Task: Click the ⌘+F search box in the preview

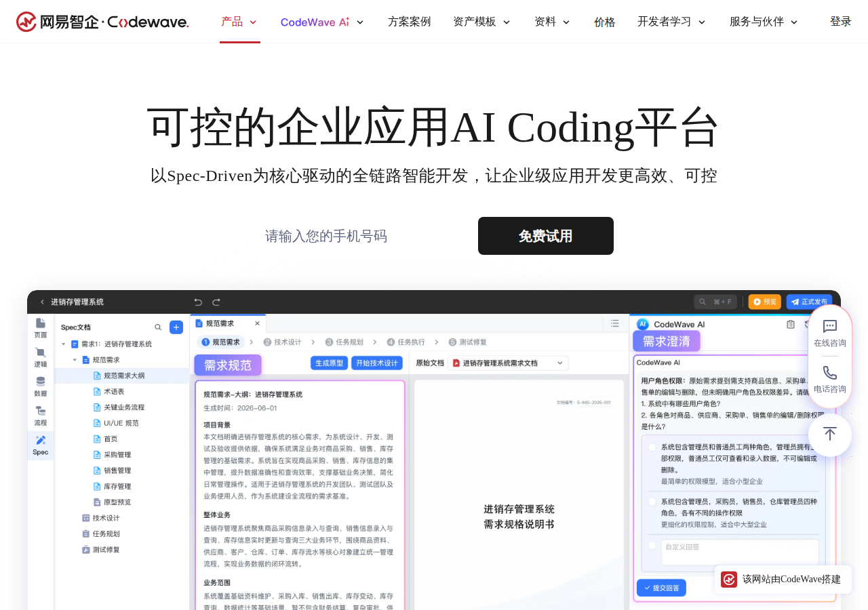Action: tap(715, 302)
